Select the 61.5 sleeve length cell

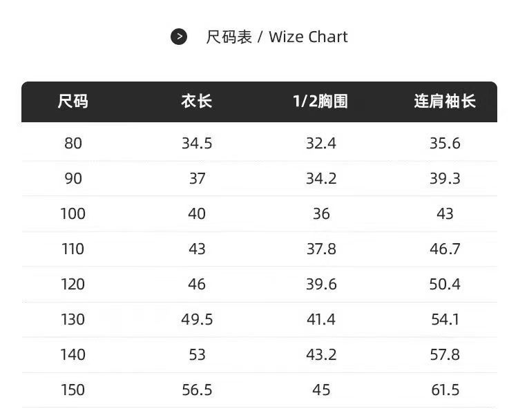445,390
